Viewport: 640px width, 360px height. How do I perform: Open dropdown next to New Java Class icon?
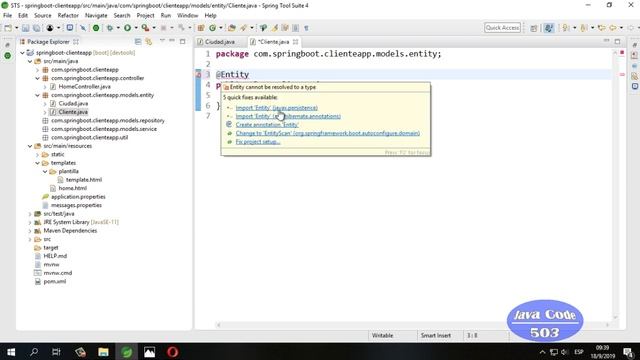(221, 28)
